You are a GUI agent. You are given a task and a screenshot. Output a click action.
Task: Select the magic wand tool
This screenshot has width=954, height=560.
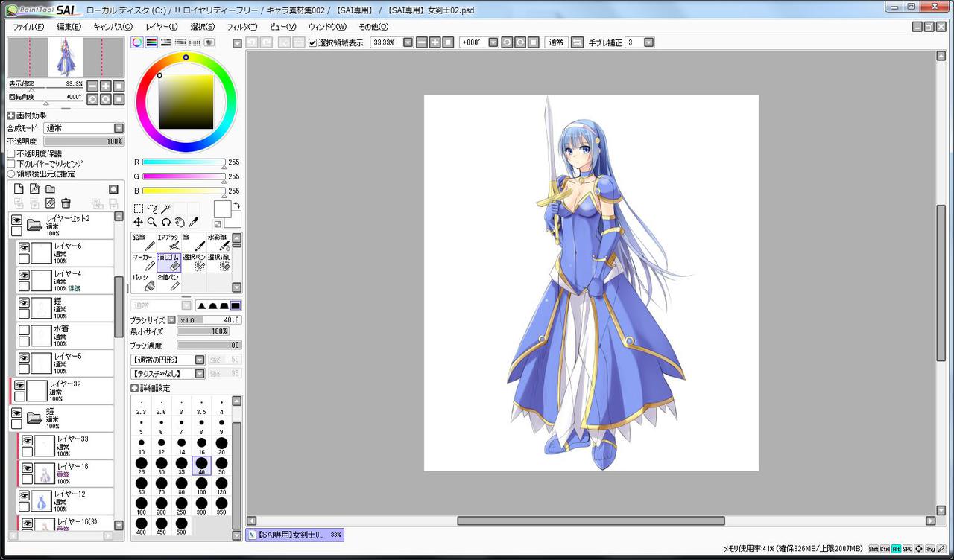tap(165, 209)
